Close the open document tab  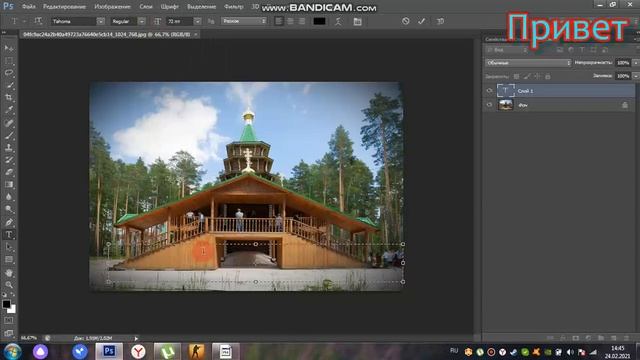196,35
